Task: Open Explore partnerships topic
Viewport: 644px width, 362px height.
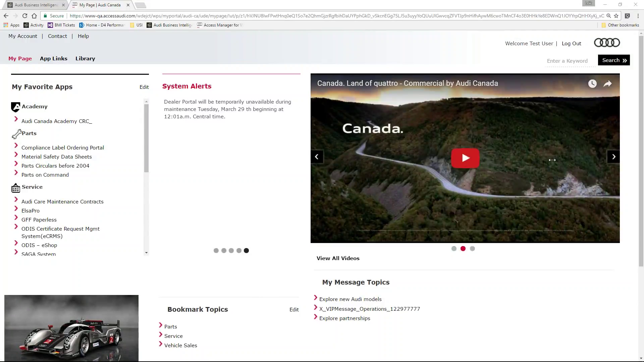Action: click(345, 318)
